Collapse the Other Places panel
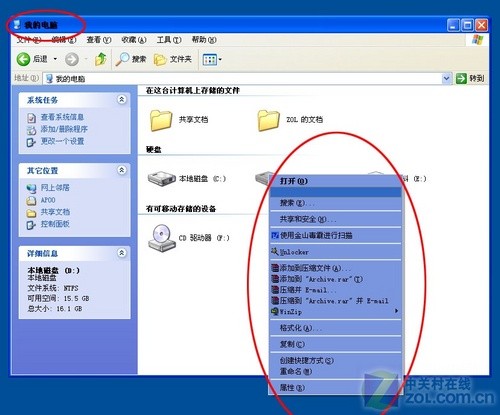Image resolution: width=500 pixels, height=415 pixels. 122,170
